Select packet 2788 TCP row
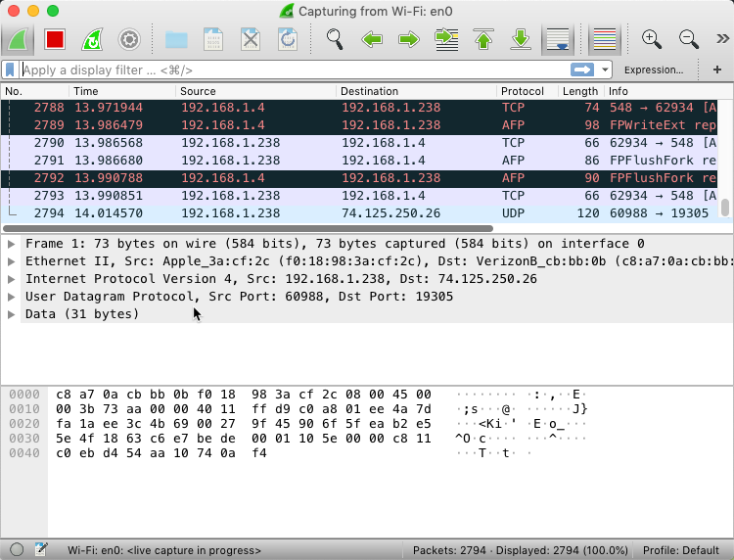Viewport: 734px width, 560px height. (x=359, y=108)
